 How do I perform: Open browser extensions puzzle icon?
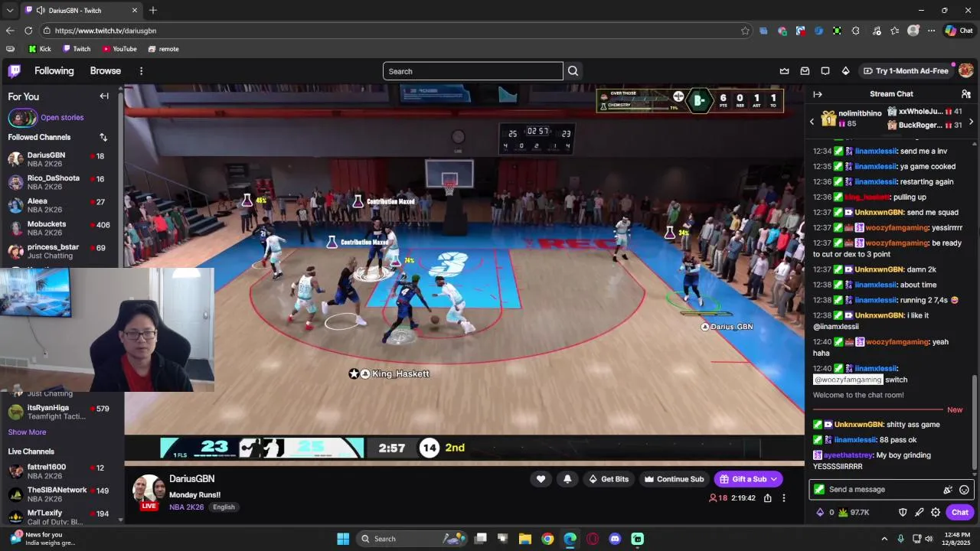tap(855, 31)
